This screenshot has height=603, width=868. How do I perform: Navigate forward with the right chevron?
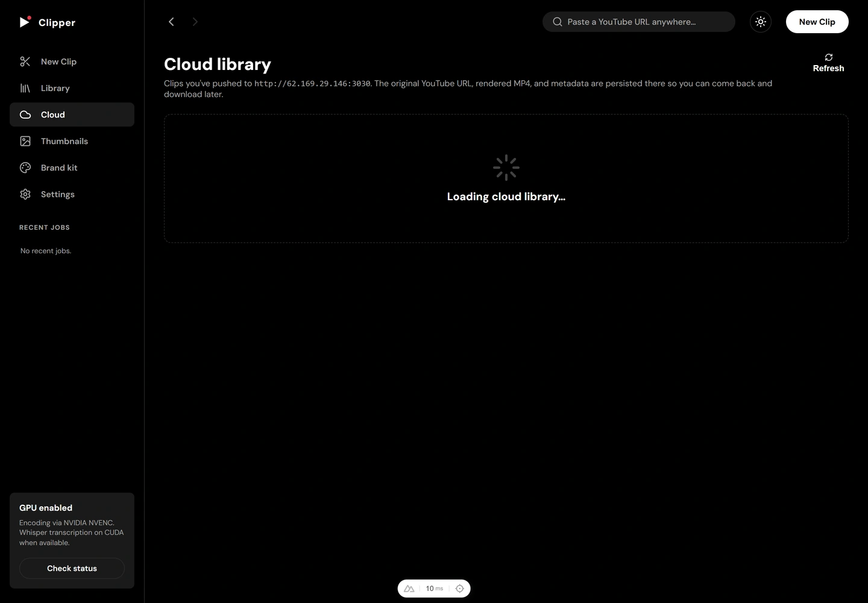coord(195,22)
